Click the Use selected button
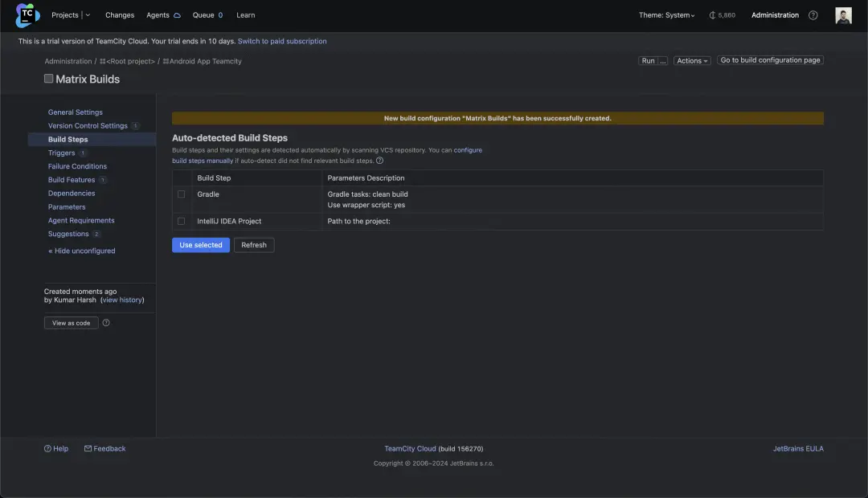This screenshot has height=498, width=868. coord(201,245)
